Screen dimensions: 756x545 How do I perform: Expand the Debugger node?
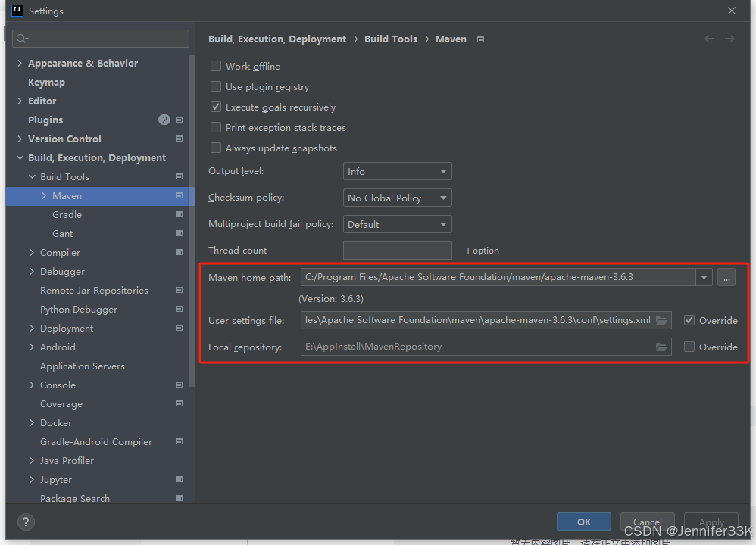click(32, 271)
